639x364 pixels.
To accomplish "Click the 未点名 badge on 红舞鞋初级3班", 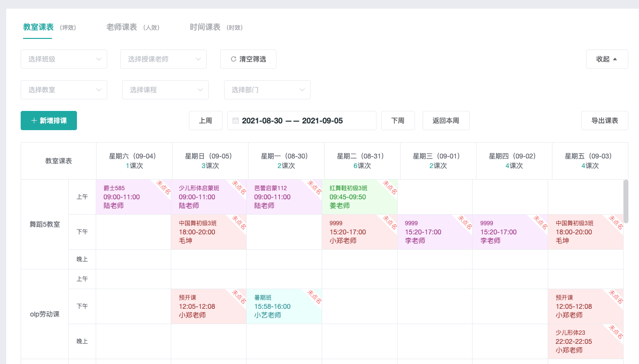I will [x=389, y=187].
